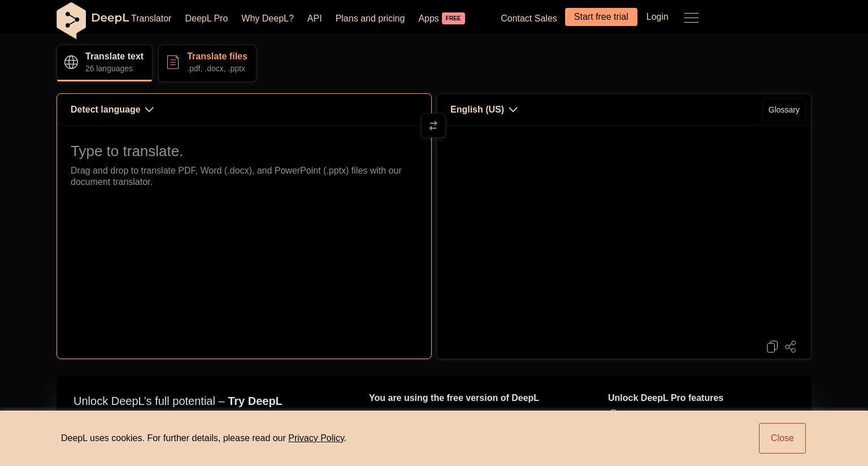Image resolution: width=868 pixels, height=466 pixels.
Task: Click the Start free trial button
Action: [x=601, y=17]
